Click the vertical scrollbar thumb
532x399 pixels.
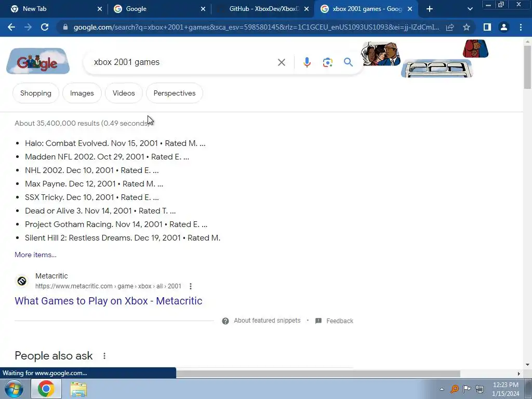click(527, 67)
